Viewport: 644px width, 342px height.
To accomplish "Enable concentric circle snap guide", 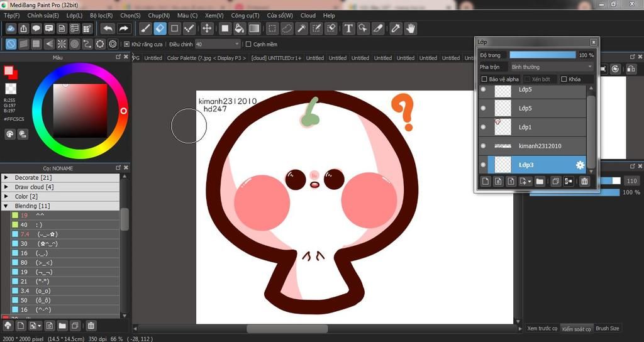I will tap(74, 43).
